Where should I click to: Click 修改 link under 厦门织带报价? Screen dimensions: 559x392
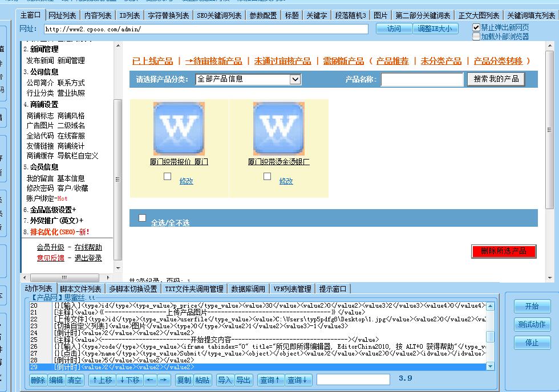[x=186, y=181]
